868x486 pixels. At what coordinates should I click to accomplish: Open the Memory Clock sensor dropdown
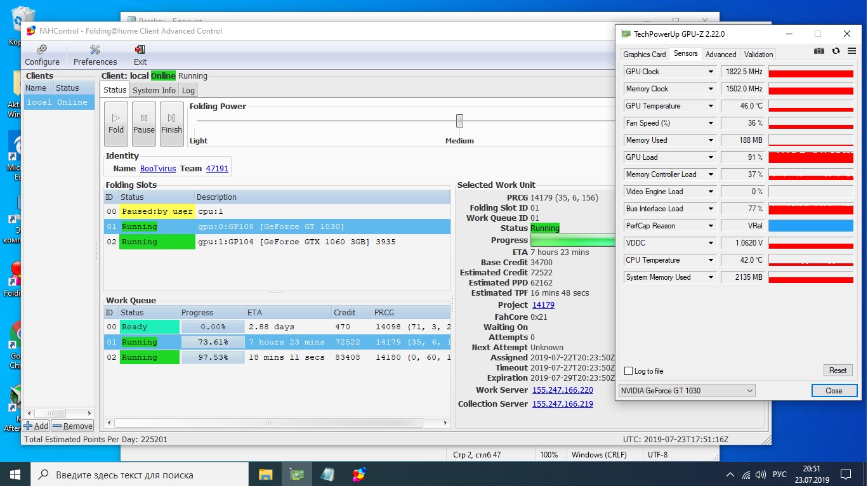click(711, 89)
